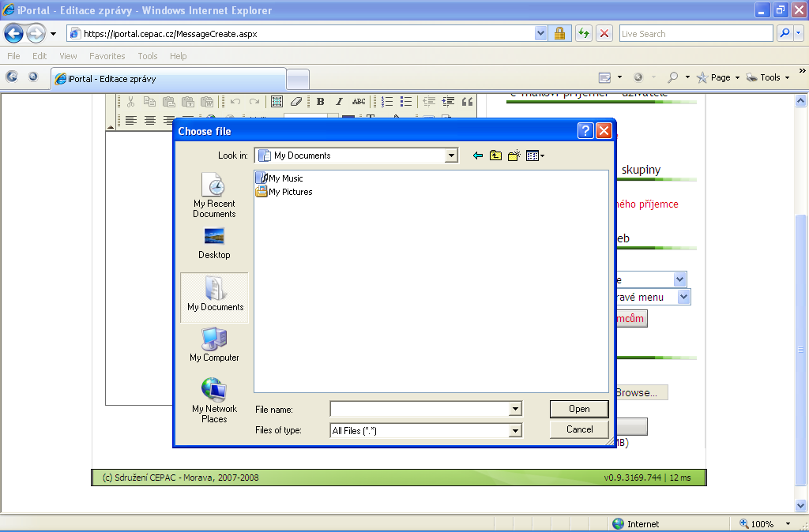809x532 pixels.
Task: Click Up One Level folder icon
Action: pyautogui.click(x=496, y=155)
